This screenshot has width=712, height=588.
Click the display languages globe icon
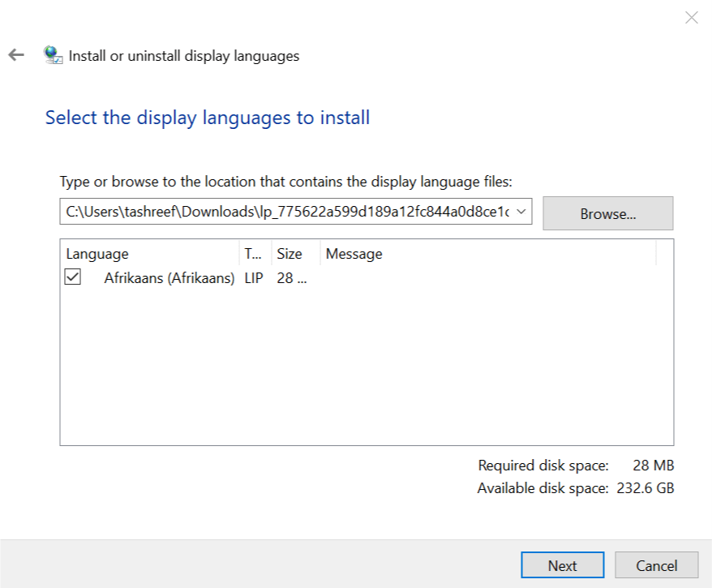tap(54, 55)
